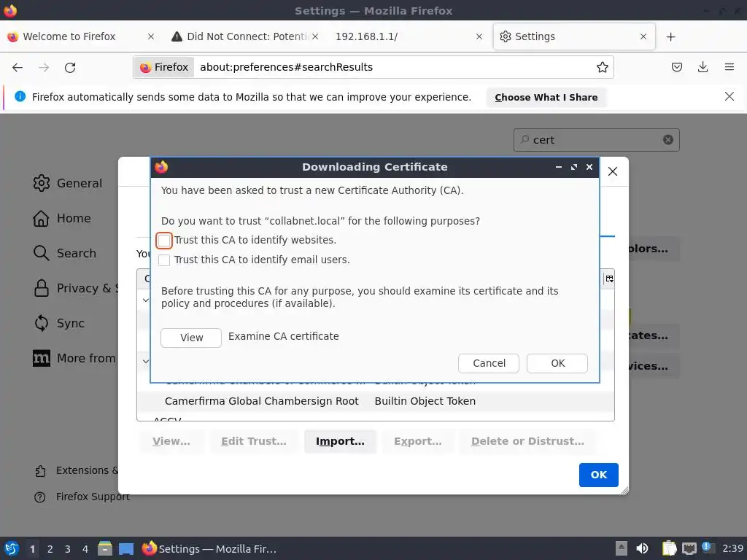Click the show desktop taskbar icon
The width and height of the screenshot is (747, 560).
point(126,548)
